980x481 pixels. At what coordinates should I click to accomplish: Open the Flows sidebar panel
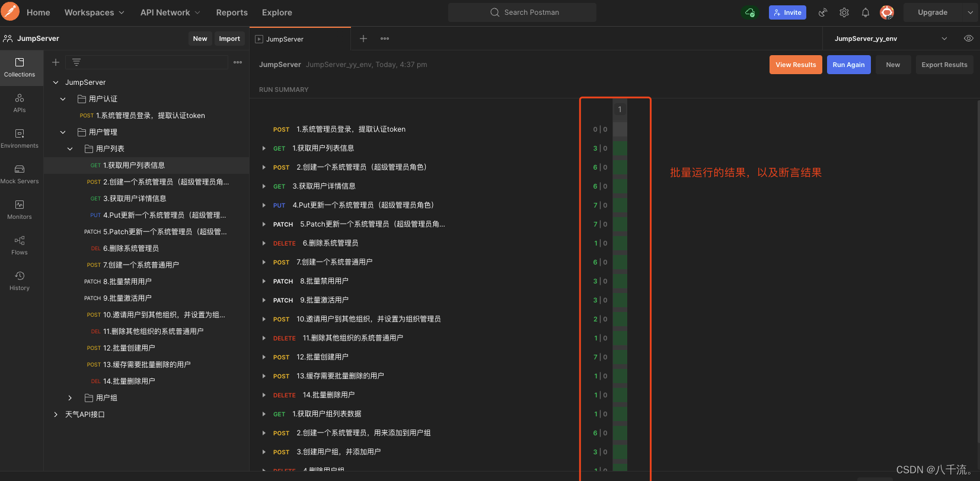click(x=20, y=246)
